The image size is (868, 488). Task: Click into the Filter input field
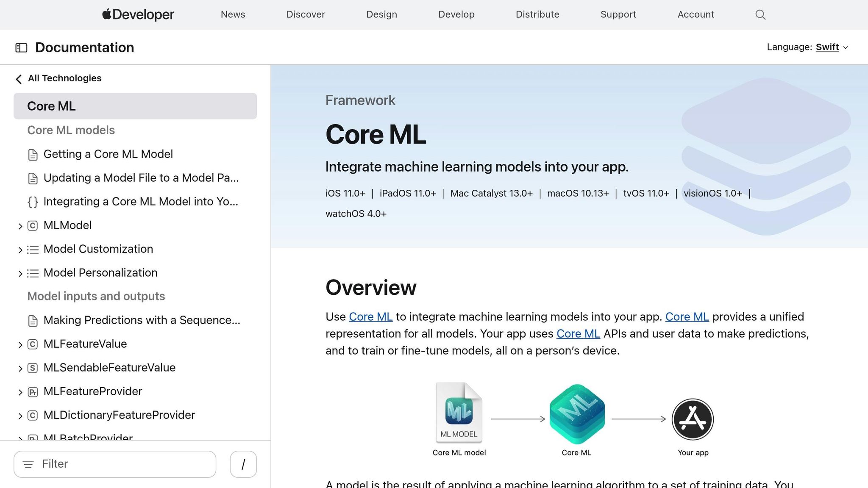[115, 464]
